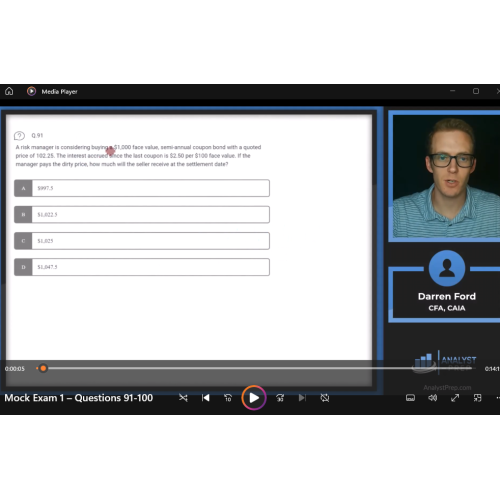Click the elapsed time 0:00:05 label
The width and height of the screenshot is (500, 500).
pos(15,369)
